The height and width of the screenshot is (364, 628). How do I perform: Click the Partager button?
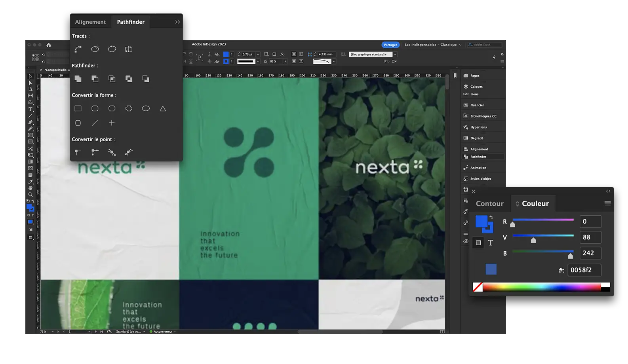pyautogui.click(x=390, y=45)
